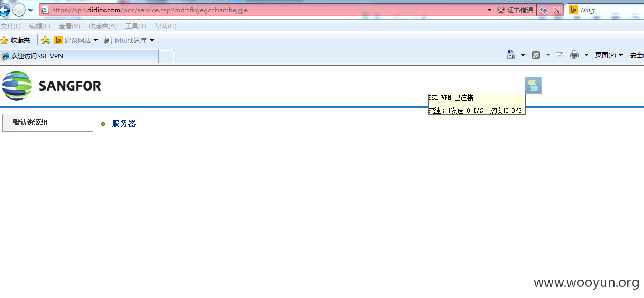Select the 欢迎访问SSL VPN browser tab
The image size is (644, 298).
pyautogui.click(x=79, y=56)
